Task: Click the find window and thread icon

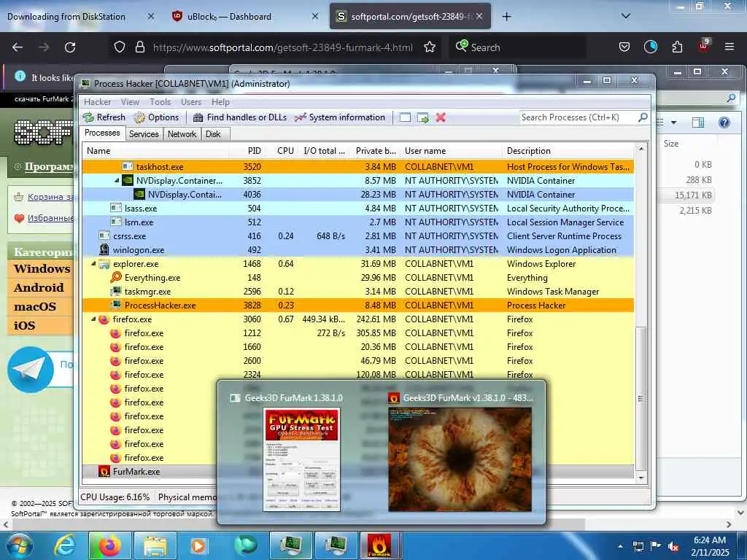Action: click(423, 117)
